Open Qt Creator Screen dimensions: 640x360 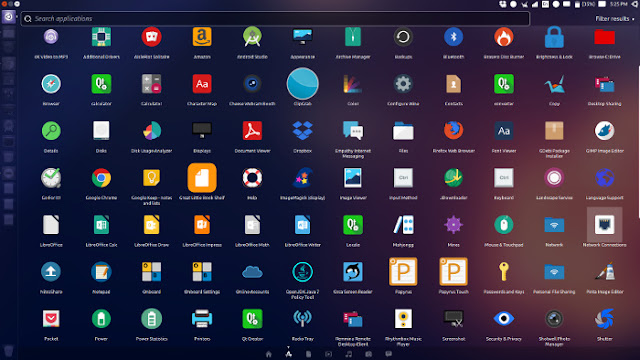[x=252, y=319]
